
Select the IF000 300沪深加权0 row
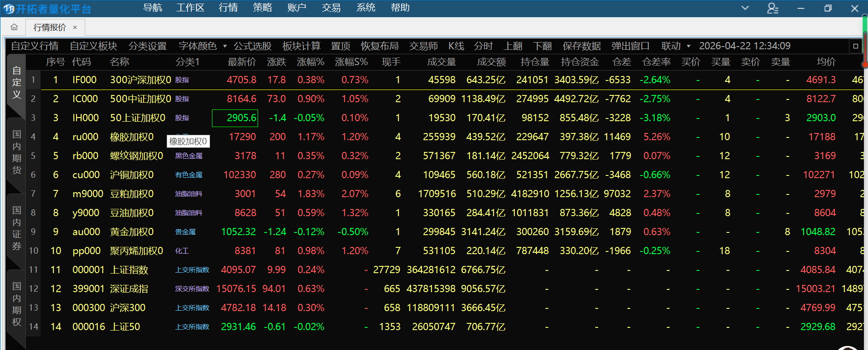point(140,80)
